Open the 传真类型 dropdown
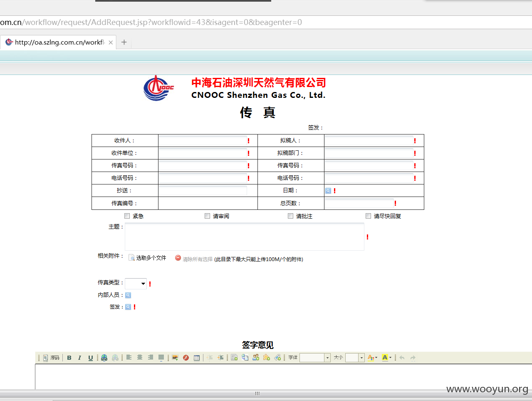This screenshot has width=532, height=401. (x=136, y=284)
